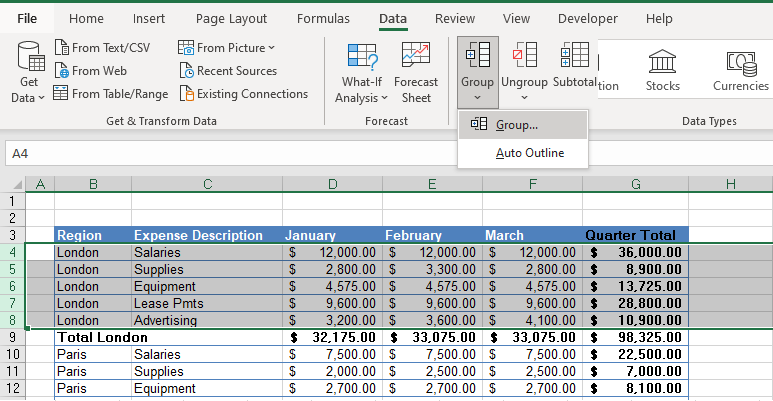The width and height of the screenshot is (773, 401).
Task: Select Auto Outline menu entry
Action: click(530, 153)
